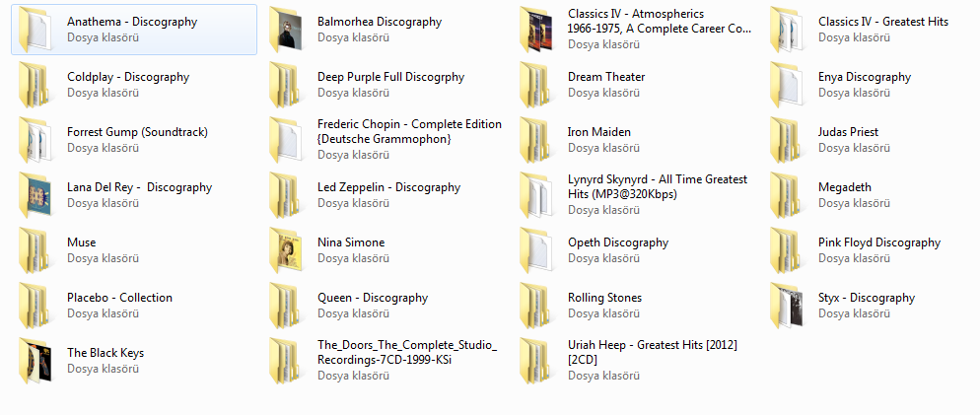Image resolution: width=980 pixels, height=415 pixels.
Task: Click the Styx - Discography folder icon
Action: pyautogui.click(x=788, y=306)
